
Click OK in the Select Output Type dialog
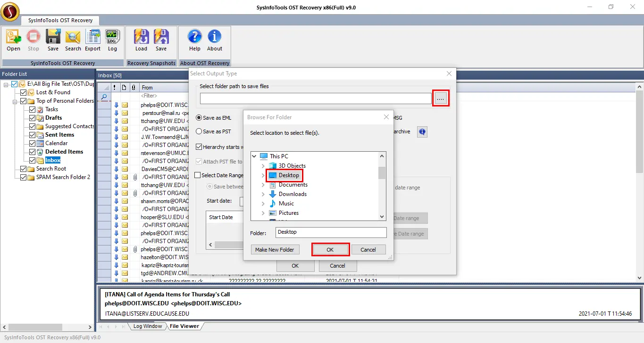tap(295, 266)
